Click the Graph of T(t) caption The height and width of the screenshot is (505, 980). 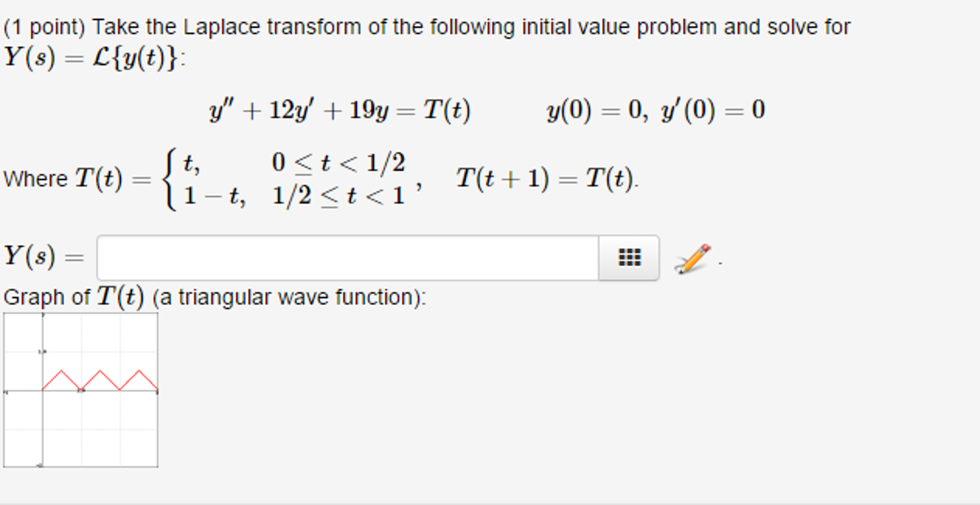(x=216, y=297)
